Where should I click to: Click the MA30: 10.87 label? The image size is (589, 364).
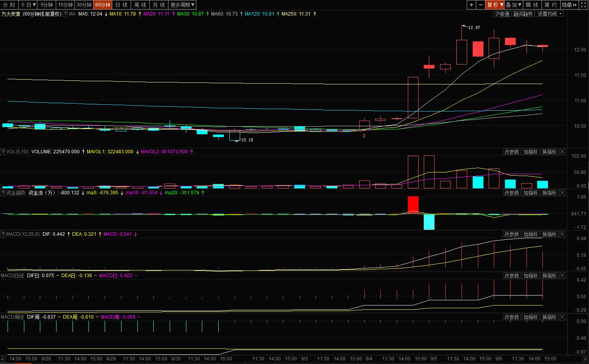coord(190,14)
